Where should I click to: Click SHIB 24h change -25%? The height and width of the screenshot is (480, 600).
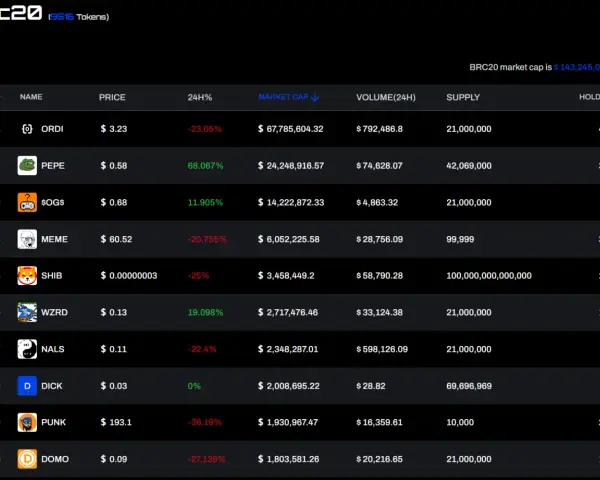click(x=198, y=276)
